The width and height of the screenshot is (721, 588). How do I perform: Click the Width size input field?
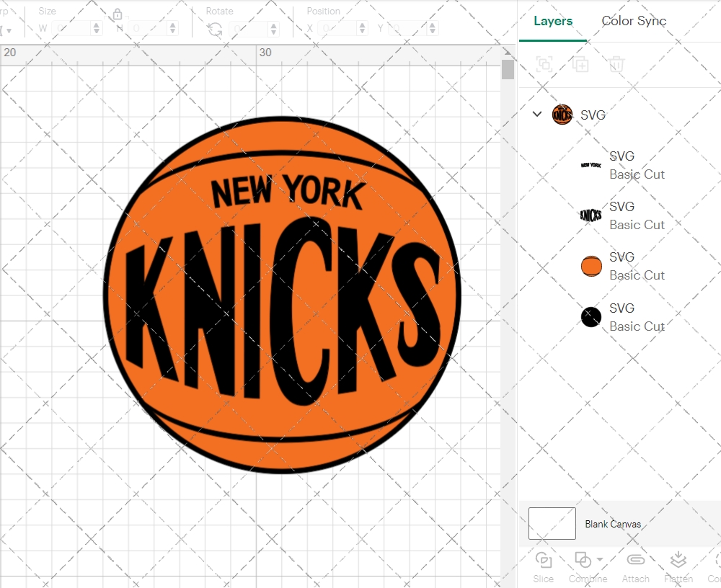click(x=71, y=29)
